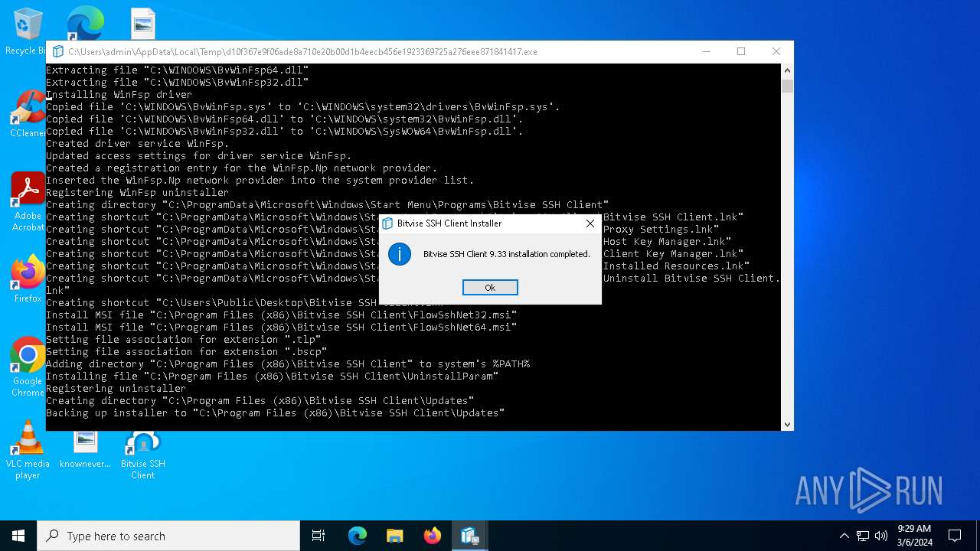Open the notification center icon
Viewport: 980px width, 551px height.
point(955,536)
